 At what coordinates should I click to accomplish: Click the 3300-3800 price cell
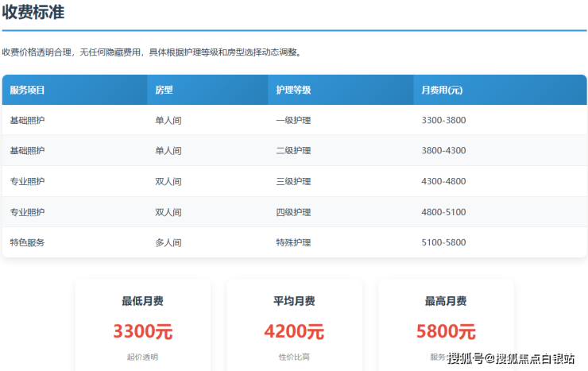pyautogui.click(x=443, y=120)
